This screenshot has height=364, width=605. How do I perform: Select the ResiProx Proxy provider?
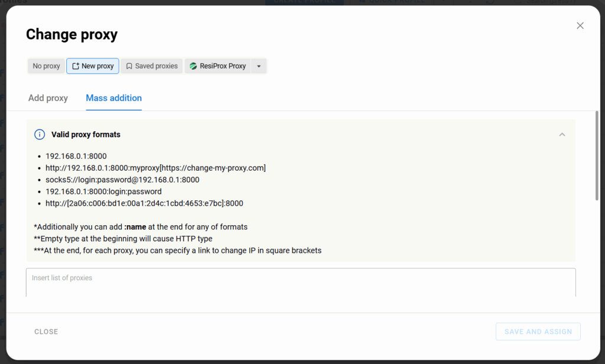point(218,66)
